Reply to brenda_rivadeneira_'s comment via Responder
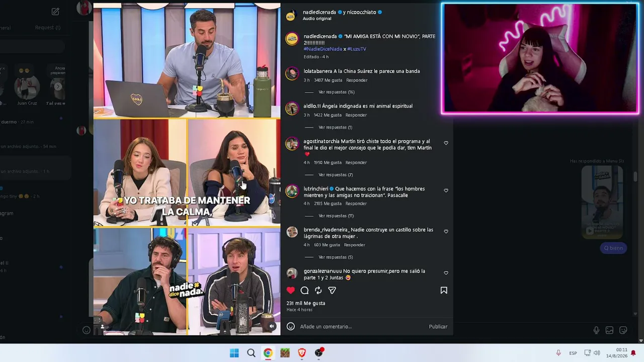Screen dimensions: 644x362 354,245
